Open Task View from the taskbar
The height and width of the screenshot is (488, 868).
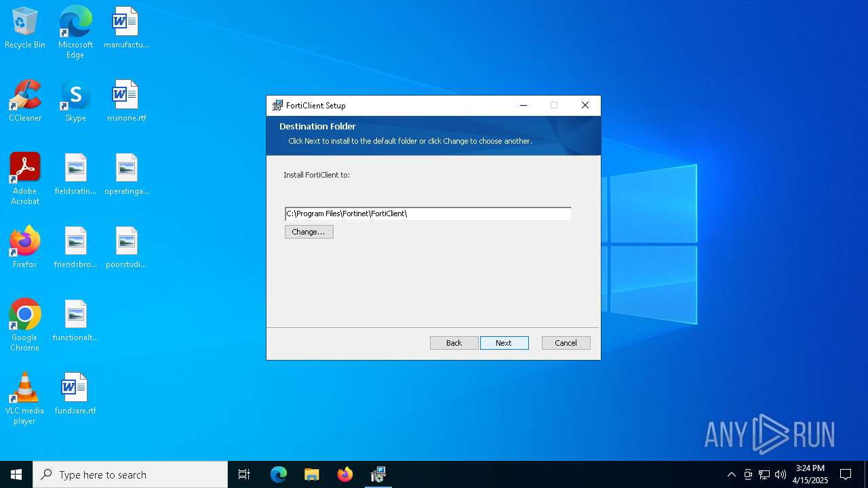[244, 474]
